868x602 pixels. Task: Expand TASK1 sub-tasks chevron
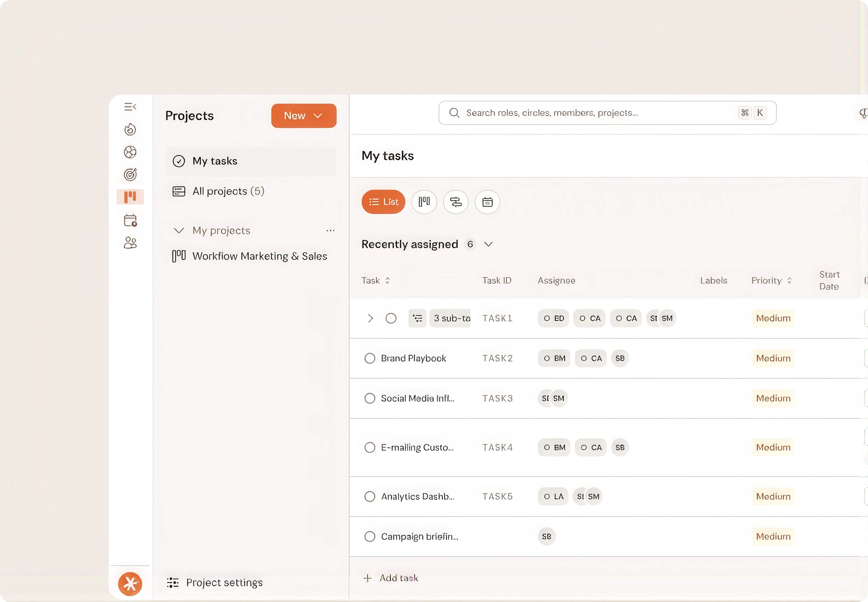pyautogui.click(x=370, y=318)
